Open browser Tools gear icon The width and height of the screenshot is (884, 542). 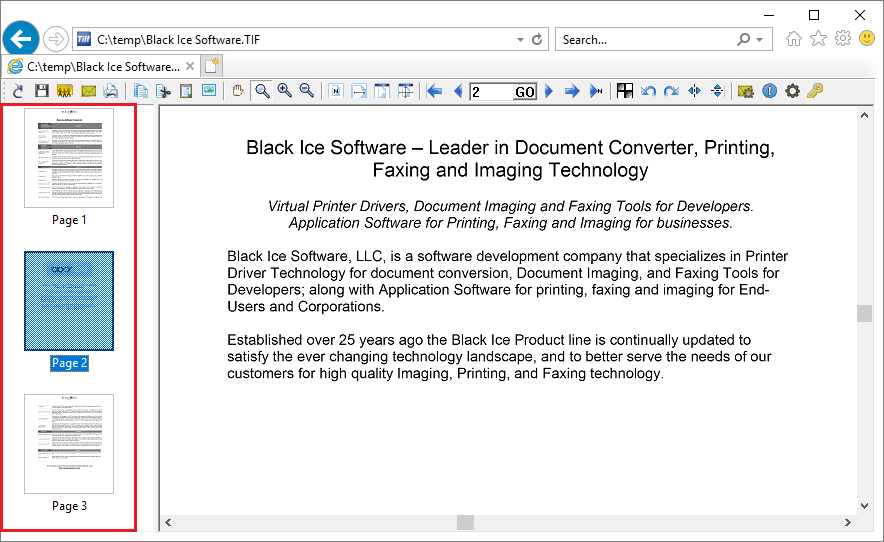(x=843, y=38)
